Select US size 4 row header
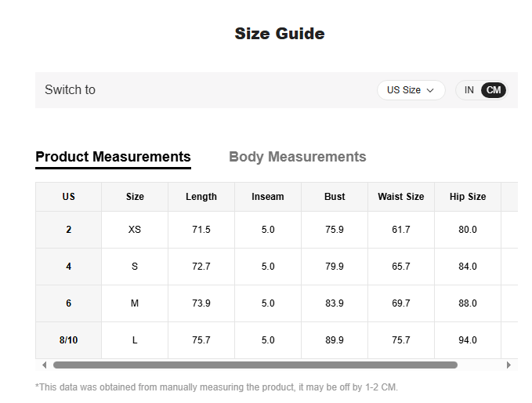Screen dimensions: 532x403 68,267
